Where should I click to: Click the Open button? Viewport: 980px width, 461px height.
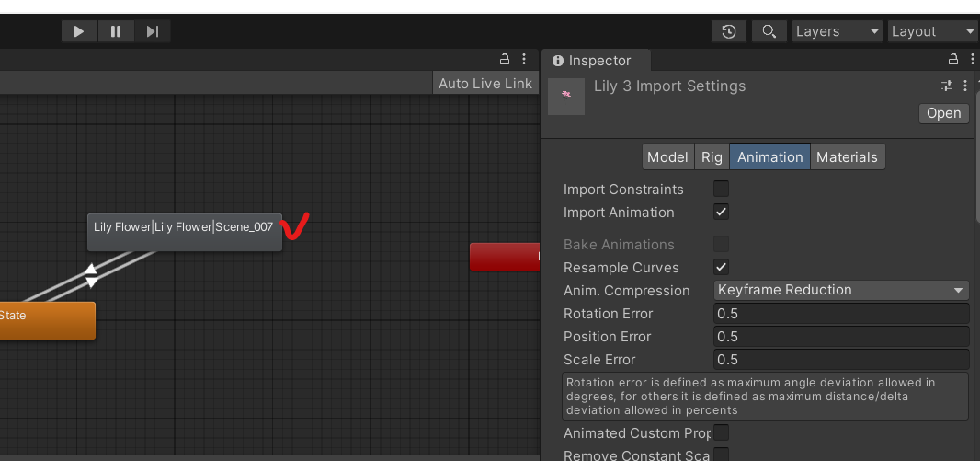click(x=944, y=113)
